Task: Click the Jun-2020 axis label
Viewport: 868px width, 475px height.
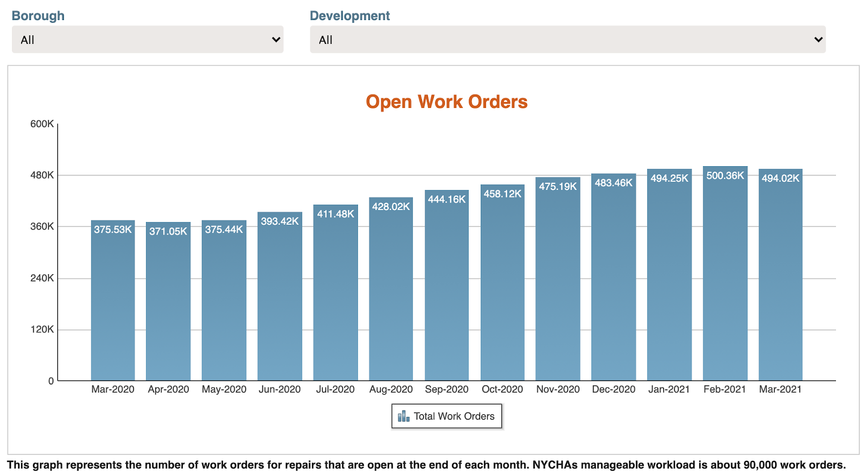Action: 280,389
